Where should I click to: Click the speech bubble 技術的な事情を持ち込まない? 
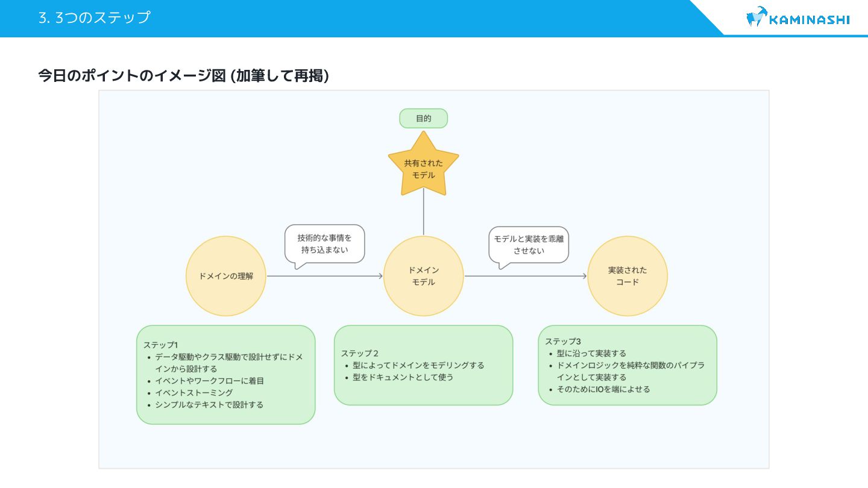[x=325, y=246]
